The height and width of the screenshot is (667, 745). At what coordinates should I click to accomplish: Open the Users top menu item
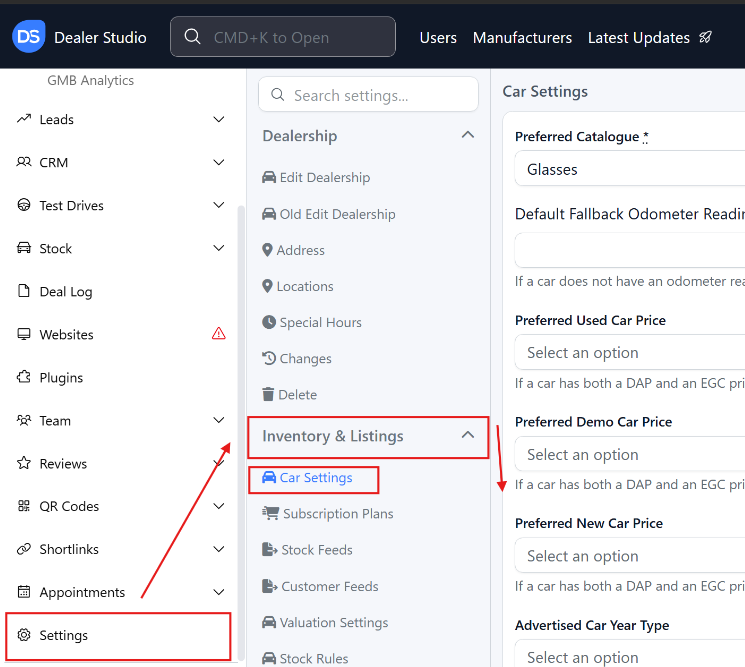click(438, 38)
